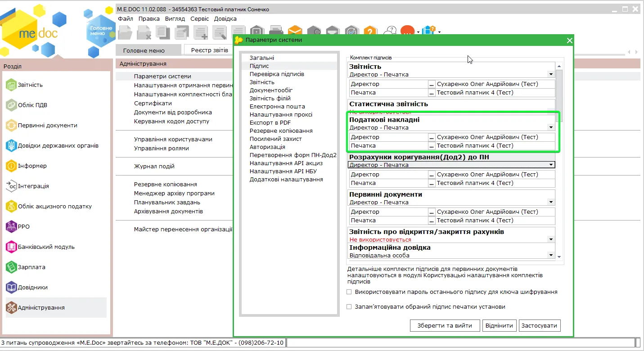Click the signature list scroll down arrow

click(x=559, y=256)
